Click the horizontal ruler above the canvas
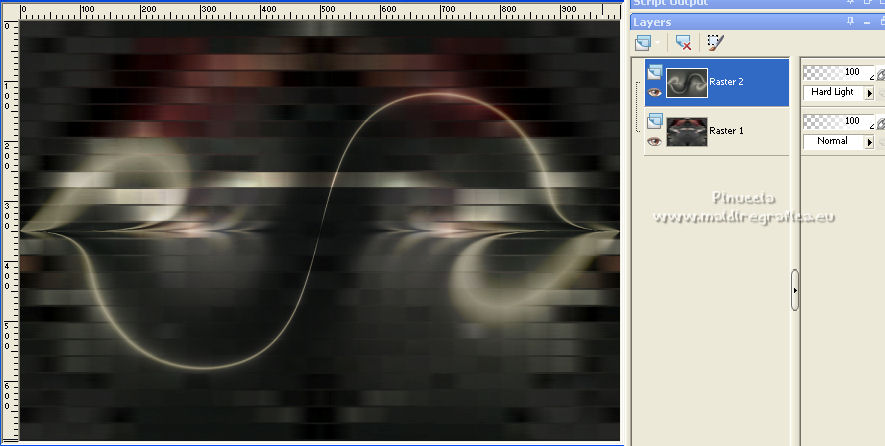The height and width of the screenshot is (446, 885). [320, 12]
